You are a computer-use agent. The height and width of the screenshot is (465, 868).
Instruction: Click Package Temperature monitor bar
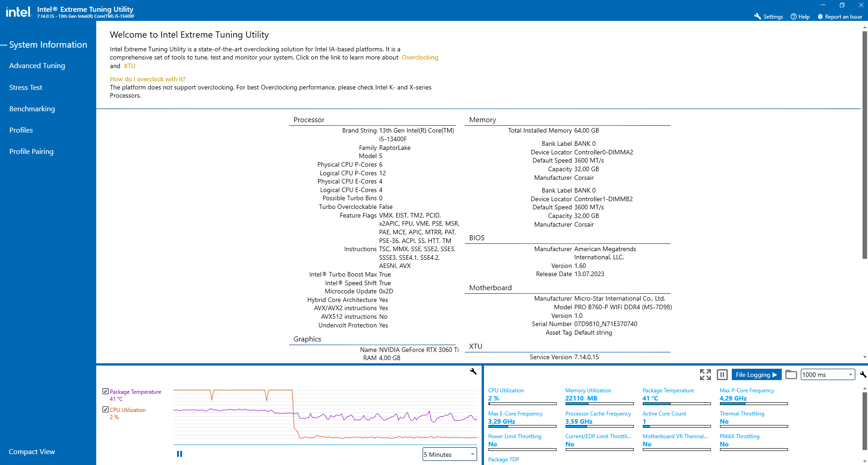click(676, 404)
